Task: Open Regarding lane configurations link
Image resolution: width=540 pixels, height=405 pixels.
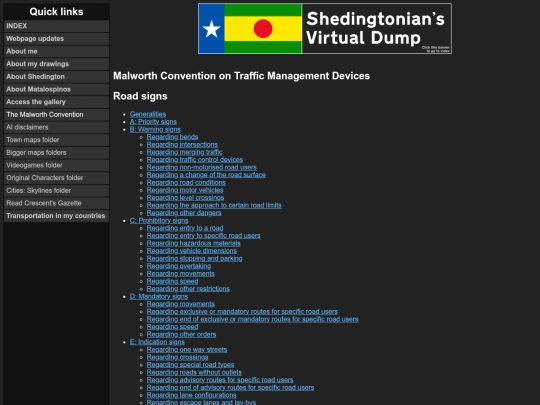Action: [x=191, y=395]
